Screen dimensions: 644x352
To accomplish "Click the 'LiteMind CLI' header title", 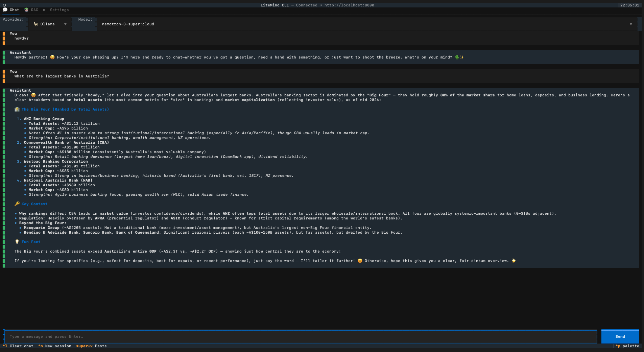I will coord(275,5).
